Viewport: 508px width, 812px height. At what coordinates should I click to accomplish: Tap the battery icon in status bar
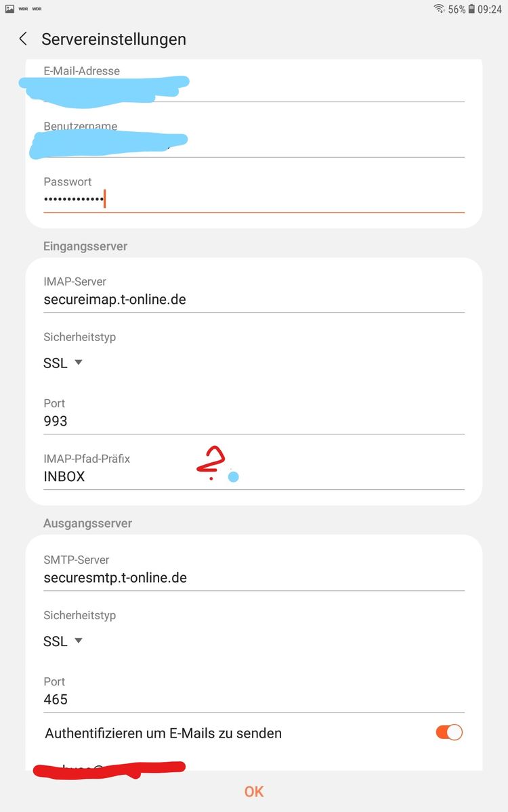(471, 9)
